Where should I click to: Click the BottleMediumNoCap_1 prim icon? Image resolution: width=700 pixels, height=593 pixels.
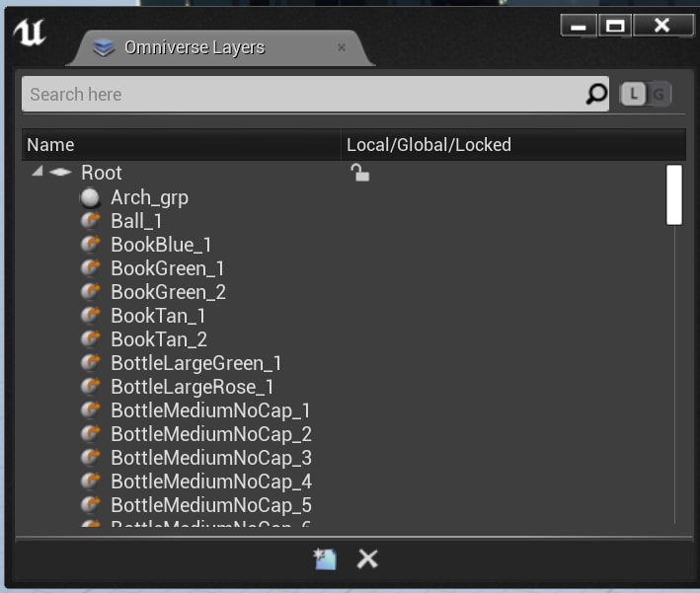tap(91, 410)
